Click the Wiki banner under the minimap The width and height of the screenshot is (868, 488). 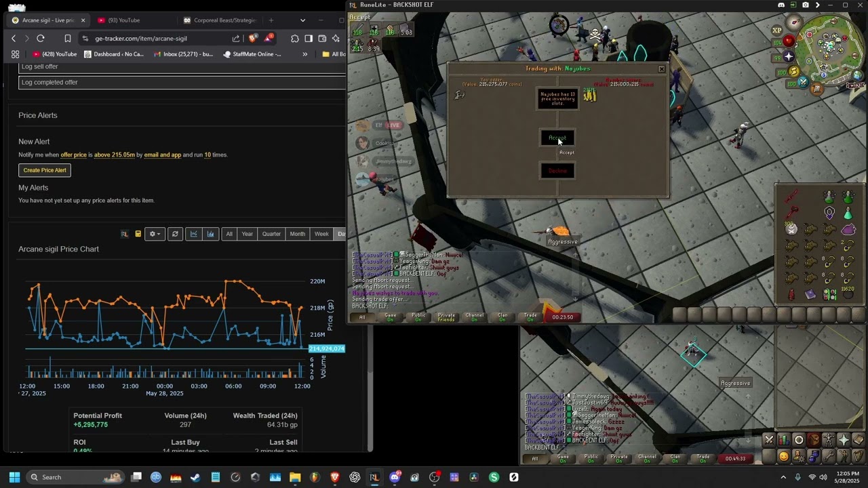tap(855, 85)
